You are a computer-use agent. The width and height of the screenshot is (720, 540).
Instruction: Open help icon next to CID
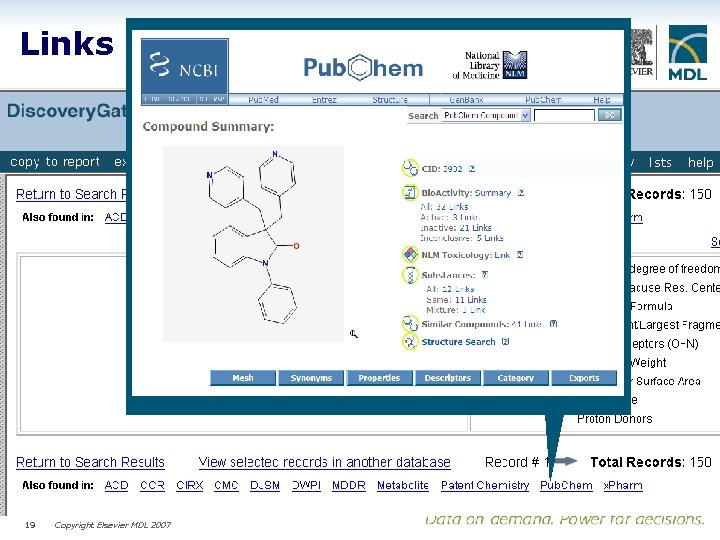472,169
